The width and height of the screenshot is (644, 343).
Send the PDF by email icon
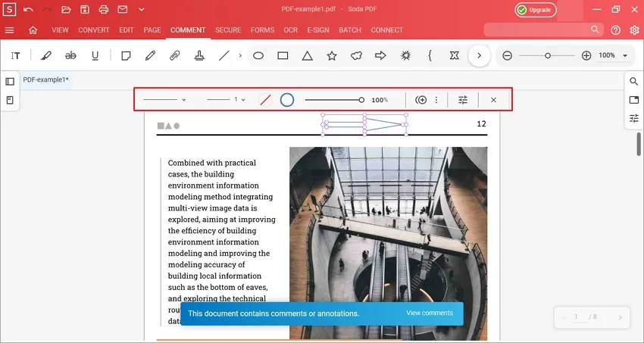point(123,9)
